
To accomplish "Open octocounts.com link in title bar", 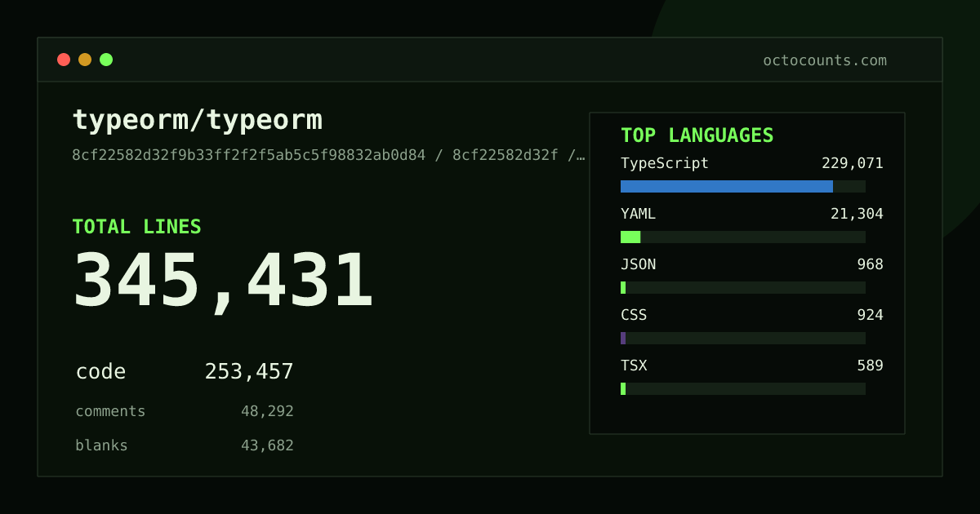I will [x=825, y=60].
